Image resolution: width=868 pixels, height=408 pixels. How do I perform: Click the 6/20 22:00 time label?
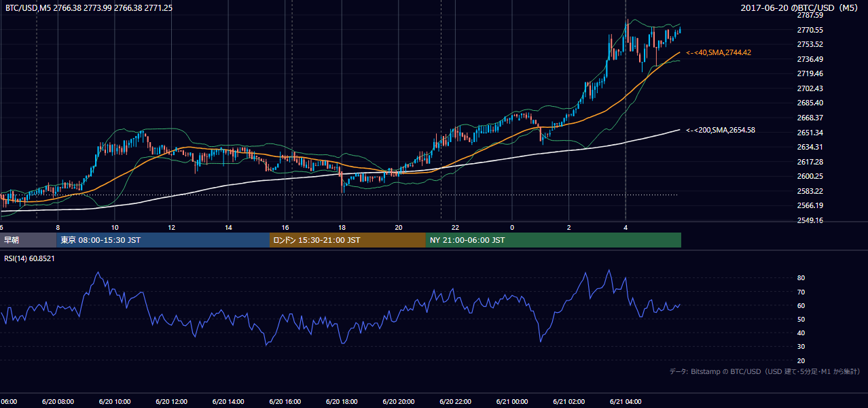pyautogui.click(x=455, y=401)
